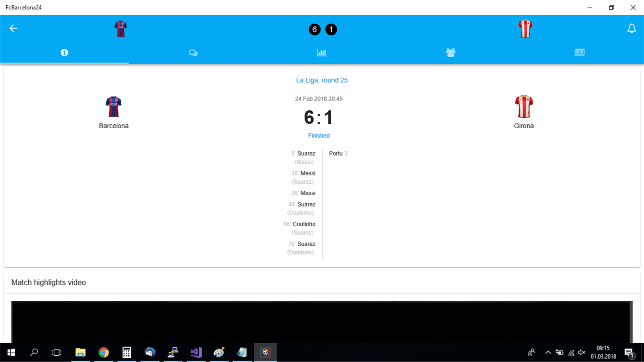The height and width of the screenshot is (362, 644).
Task: Click the Girona team name
Action: [x=524, y=126]
